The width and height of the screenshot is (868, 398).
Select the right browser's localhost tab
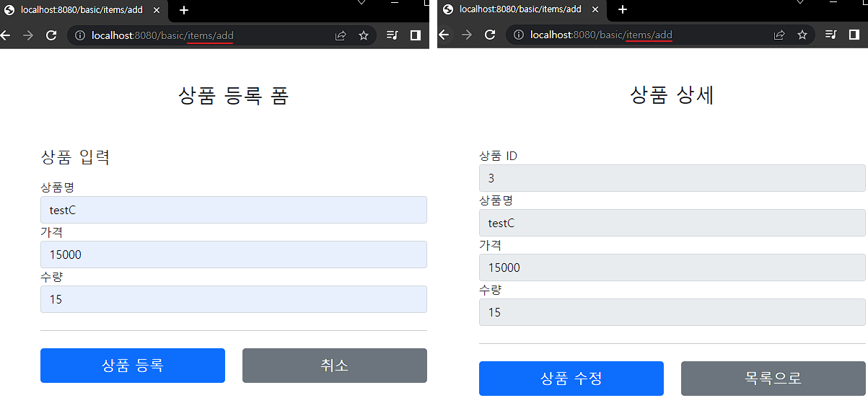[x=522, y=10]
